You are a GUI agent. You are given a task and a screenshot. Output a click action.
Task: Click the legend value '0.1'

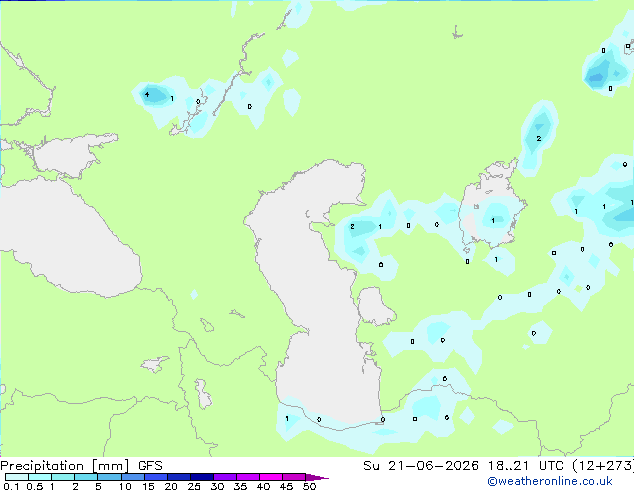[11, 486]
